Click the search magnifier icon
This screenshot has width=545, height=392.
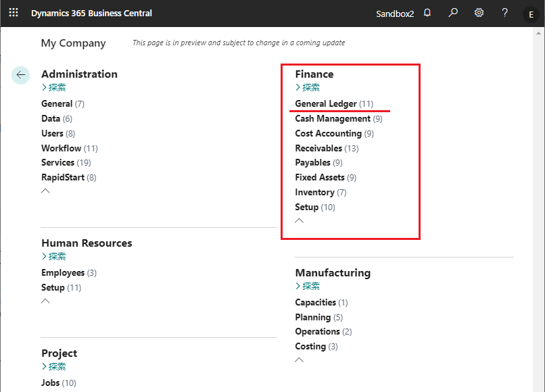[453, 14]
